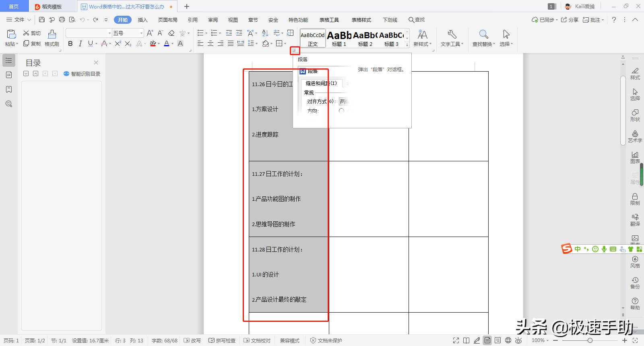
Task: Open the Shapes (形状) sidebar tool
Action: pos(635,115)
